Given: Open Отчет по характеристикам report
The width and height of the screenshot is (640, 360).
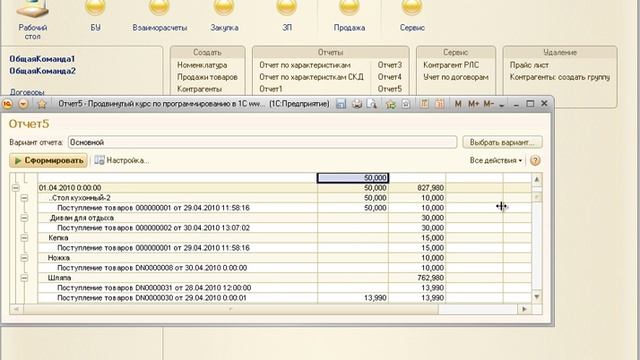Looking at the screenshot, I should pos(304,65).
